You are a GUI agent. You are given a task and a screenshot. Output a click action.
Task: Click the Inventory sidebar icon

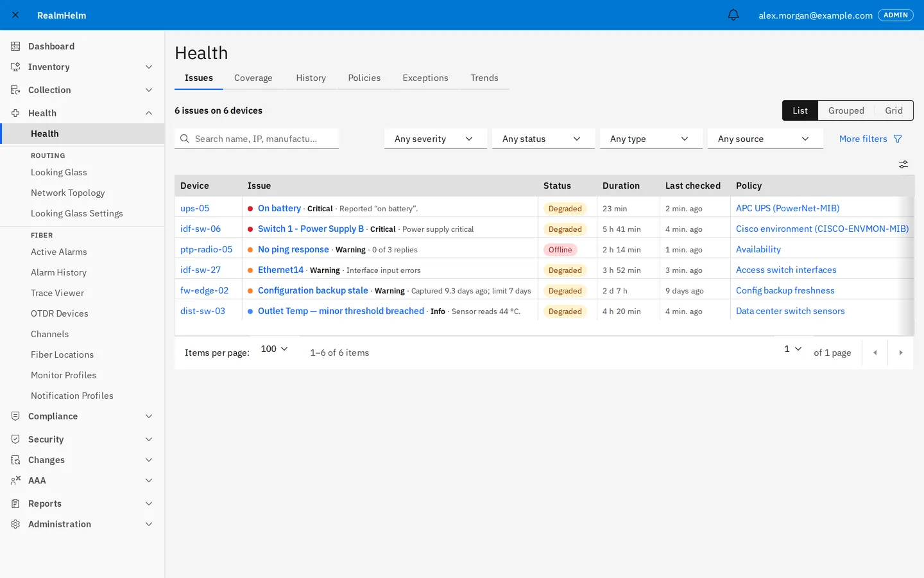tap(15, 67)
